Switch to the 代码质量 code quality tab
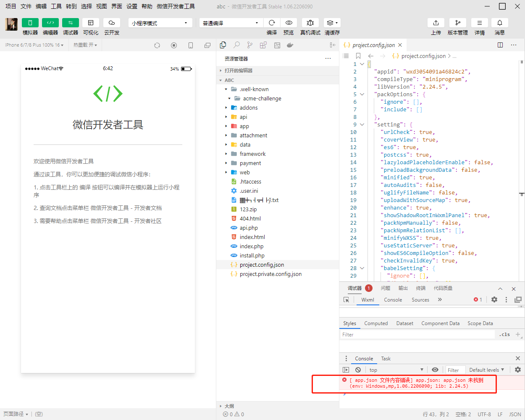Image resolution: width=525 pixels, height=420 pixels. coord(443,288)
